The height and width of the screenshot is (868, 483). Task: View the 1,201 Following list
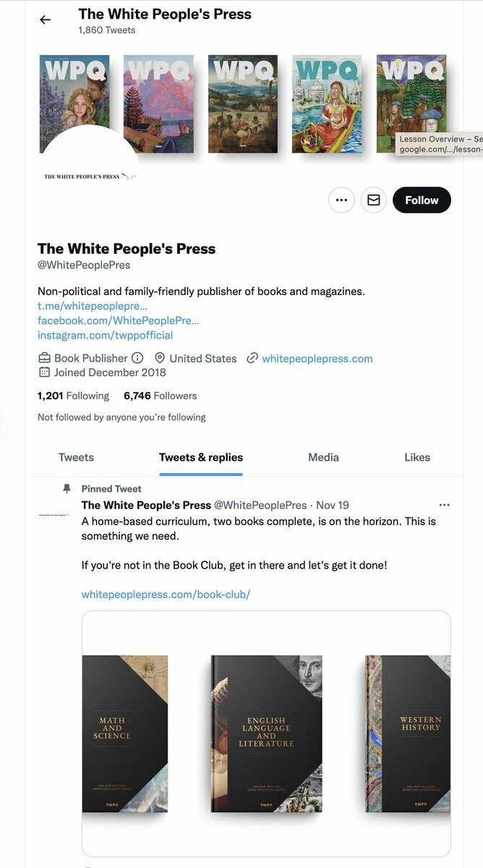pos(73,396)
